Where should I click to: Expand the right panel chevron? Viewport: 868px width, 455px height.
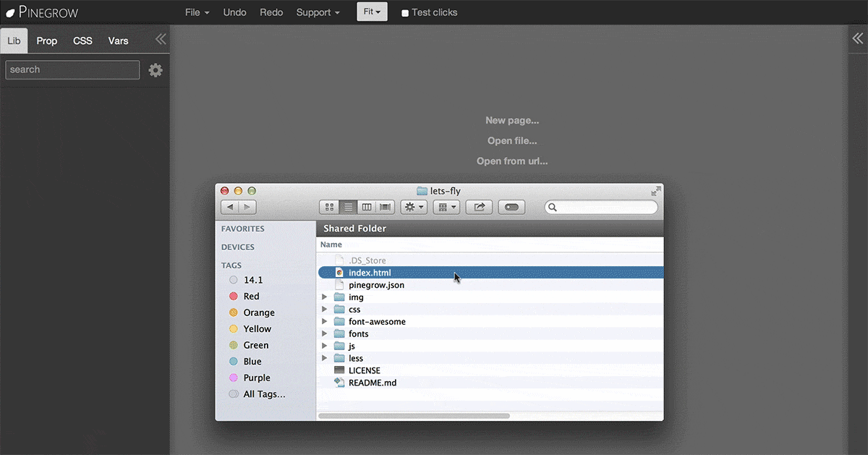tap(857, 38)
